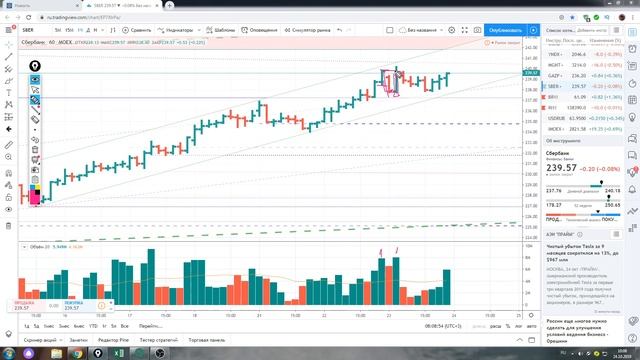Expand indicators favorites dropdown arrow

point(199,30)
